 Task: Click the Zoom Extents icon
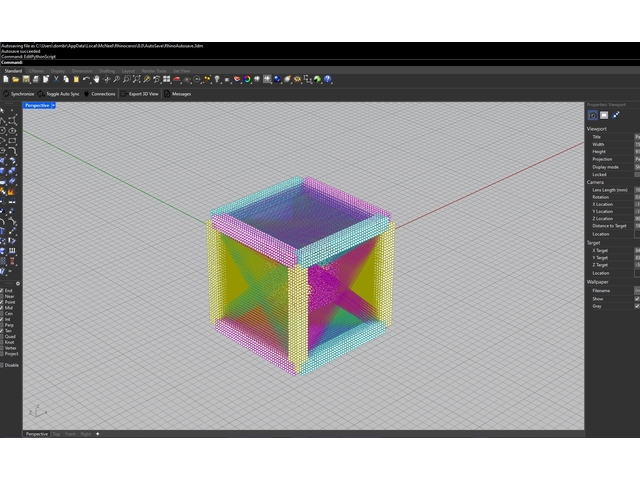tap(136, 79)
